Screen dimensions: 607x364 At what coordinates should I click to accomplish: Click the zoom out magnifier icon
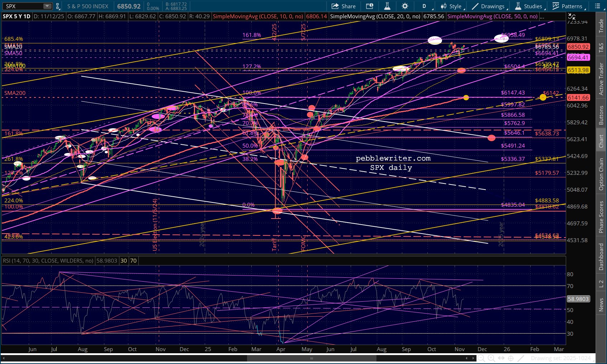coord(481,358)
